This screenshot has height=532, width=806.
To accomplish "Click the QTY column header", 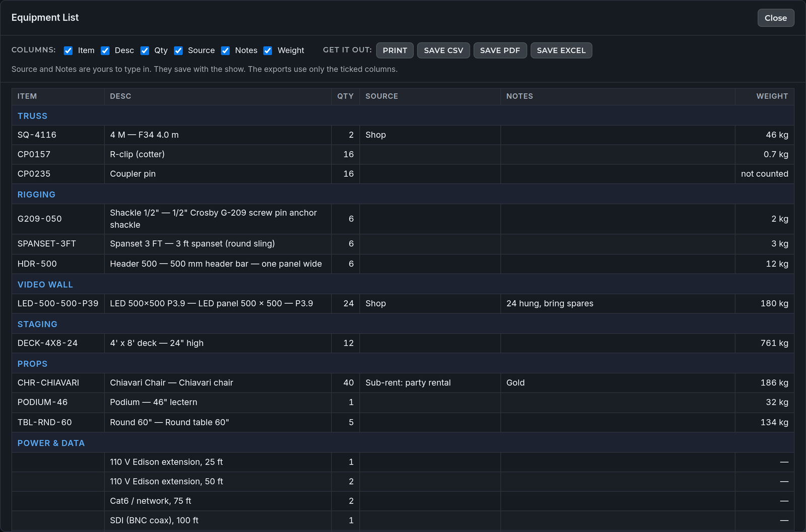I will 346,96.
